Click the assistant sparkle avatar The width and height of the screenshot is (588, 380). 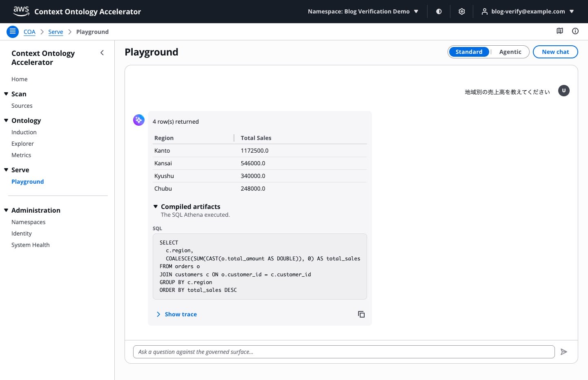tap(139, 120)
